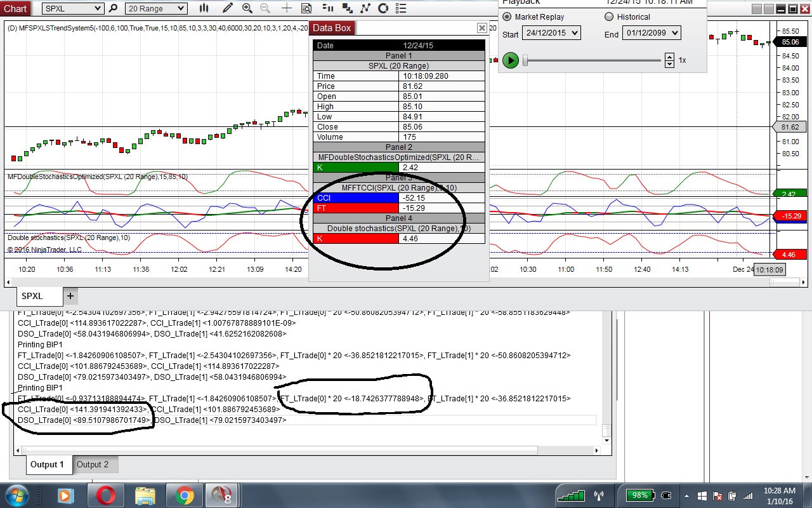
Task: Open the SPXL instrument dropdown
Action: pyautogui.click(x=74, y=8)
